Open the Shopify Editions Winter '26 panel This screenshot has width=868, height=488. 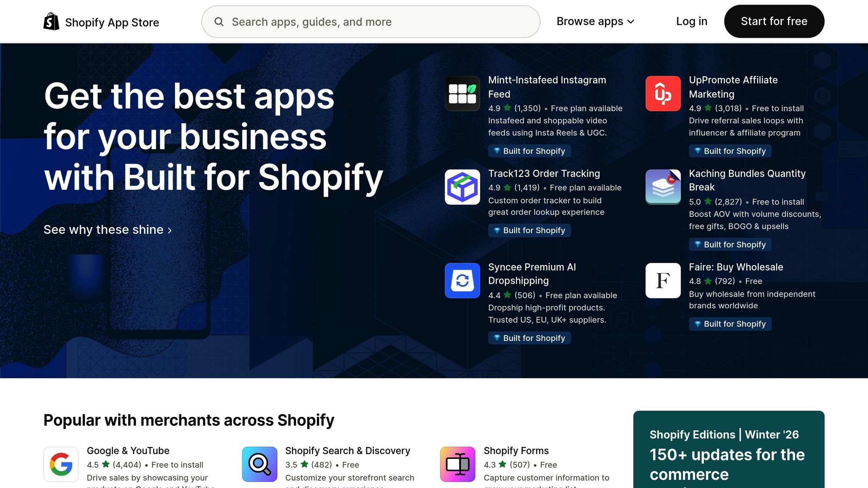point(729,449)
